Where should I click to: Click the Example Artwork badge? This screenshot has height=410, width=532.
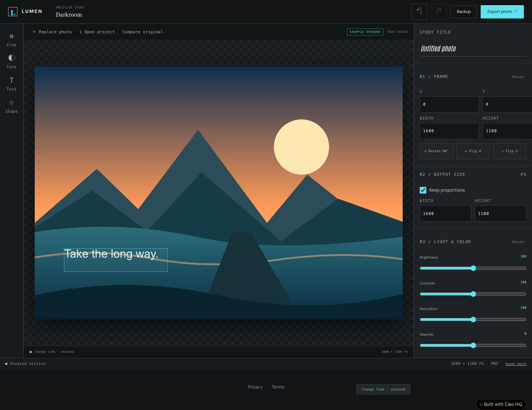pos(365,32)
